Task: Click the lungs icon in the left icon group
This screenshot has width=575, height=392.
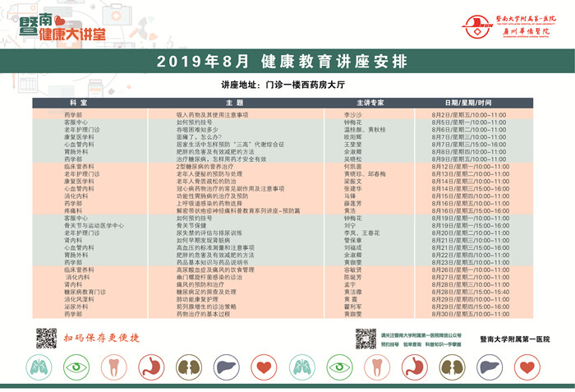Action: pos(39,367)
